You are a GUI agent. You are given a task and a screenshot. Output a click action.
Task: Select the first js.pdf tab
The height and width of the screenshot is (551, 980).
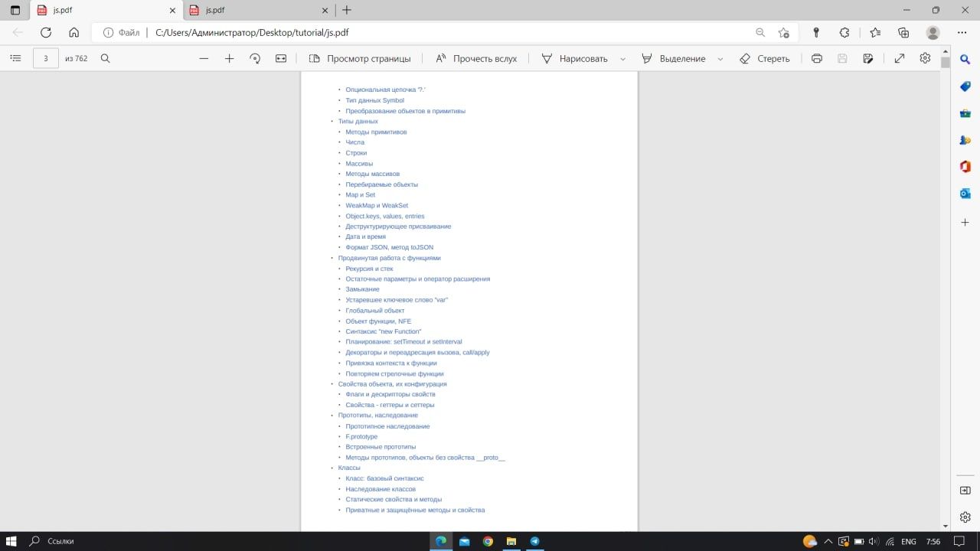[105, 10]
